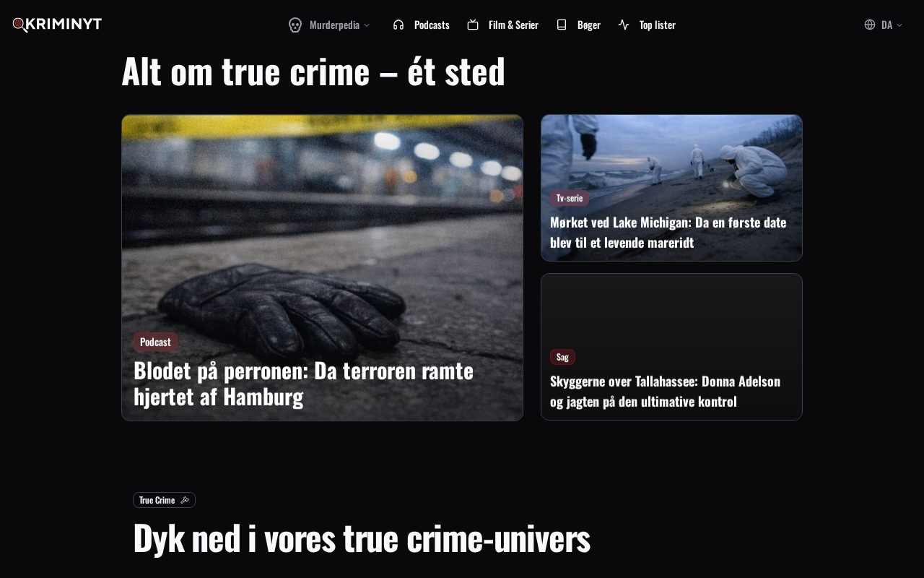The height and width of the screenshot is (578, 924).
Task: Open the Skyggerne over Tallahassee article
Action: (x=665, y=391)
